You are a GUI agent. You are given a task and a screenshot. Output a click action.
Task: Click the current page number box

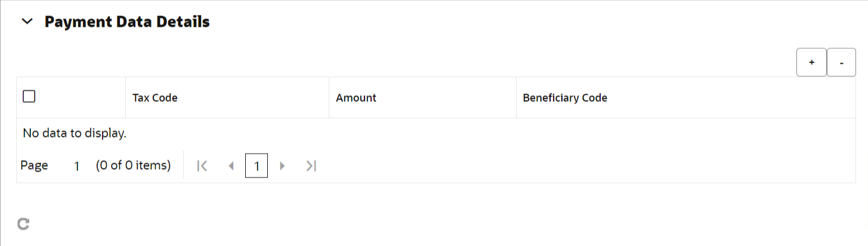(257, 166)
